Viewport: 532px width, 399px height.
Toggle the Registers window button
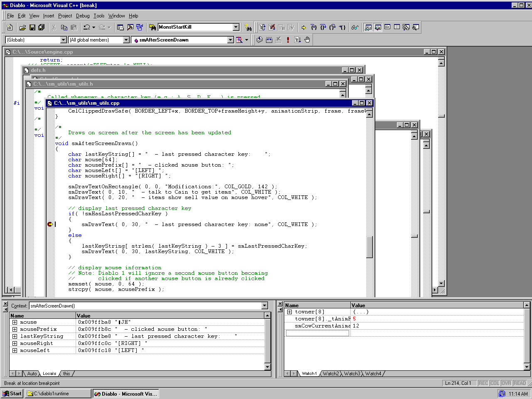(387, 27)
